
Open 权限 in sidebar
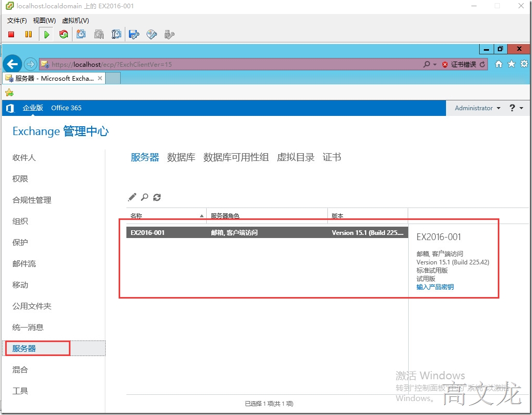(x=20, y=179)
